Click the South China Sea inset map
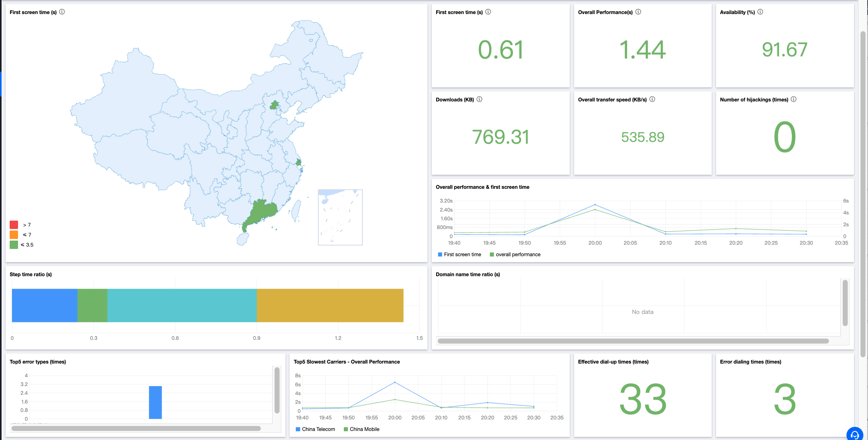 [340, 217]
